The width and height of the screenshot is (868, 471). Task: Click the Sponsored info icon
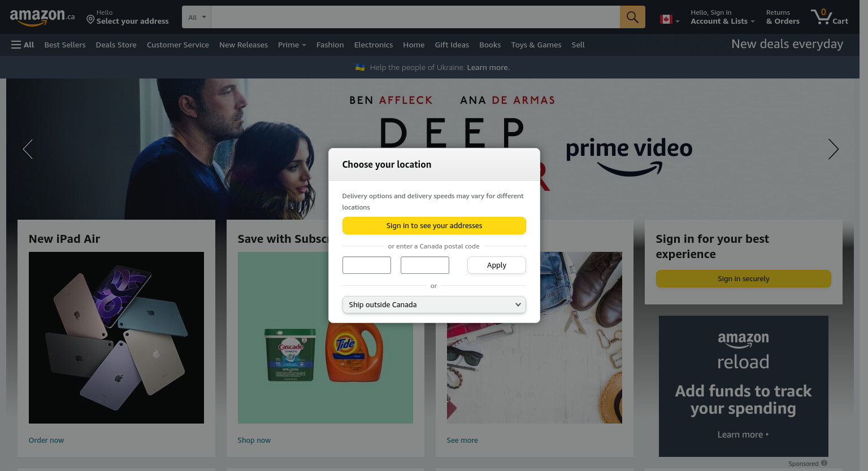point(824,463)
